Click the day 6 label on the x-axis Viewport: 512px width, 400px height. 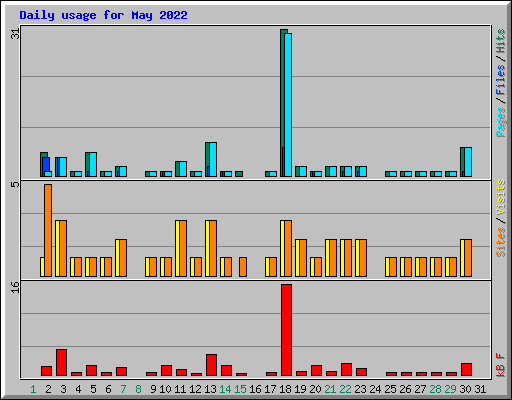tap(108, 389)
